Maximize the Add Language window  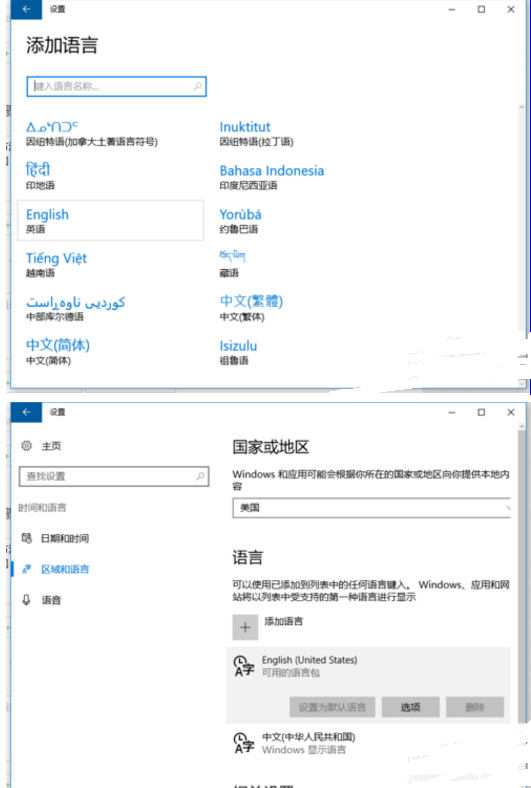(481, 9)
